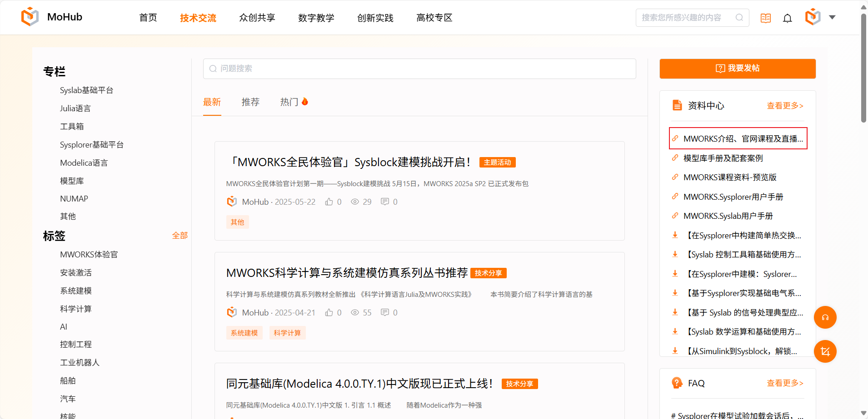Switch to the 热门 tab
This screenshot has width=868, height=419.
(x=289, y=102)
